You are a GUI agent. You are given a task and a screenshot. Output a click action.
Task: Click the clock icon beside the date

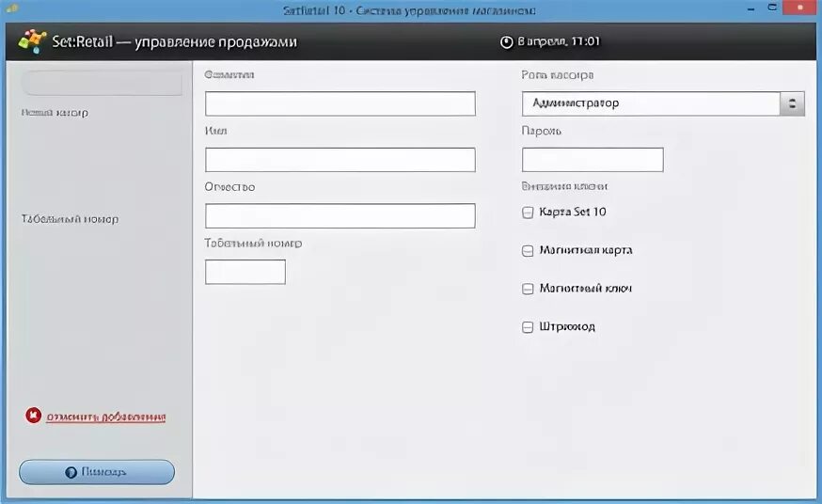(x=506, y=42)
